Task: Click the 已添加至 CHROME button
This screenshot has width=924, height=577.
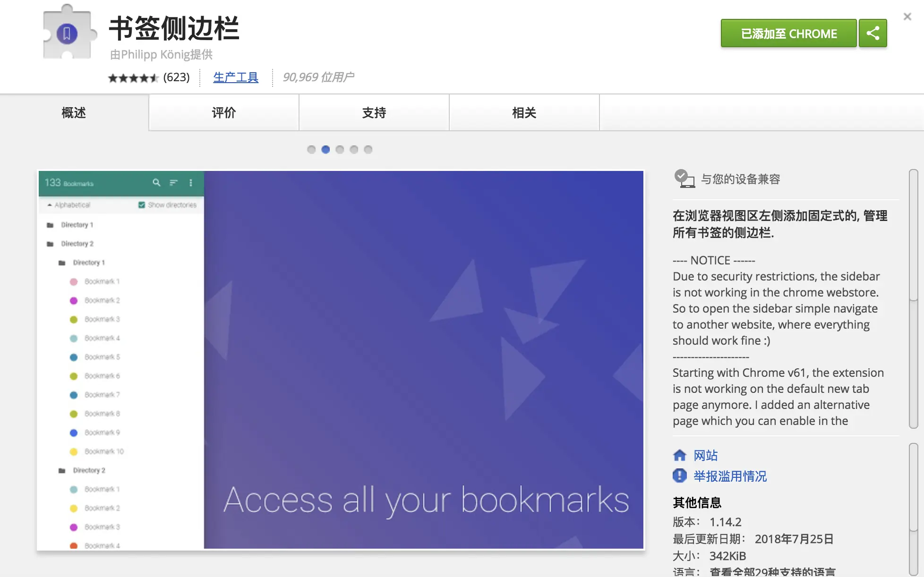Action: coord(788,34)
